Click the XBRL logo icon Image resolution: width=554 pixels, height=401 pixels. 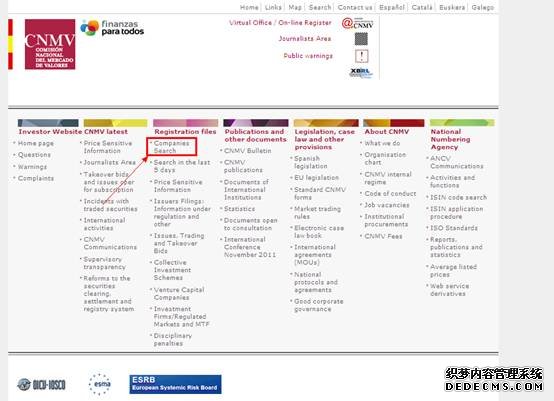[x=361, y=73]
